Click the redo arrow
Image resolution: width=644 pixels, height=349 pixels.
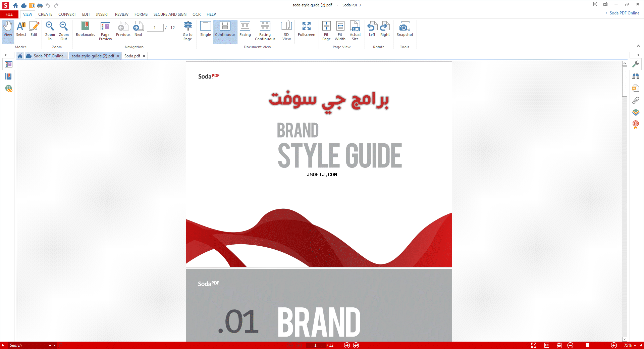click(56, 5)
